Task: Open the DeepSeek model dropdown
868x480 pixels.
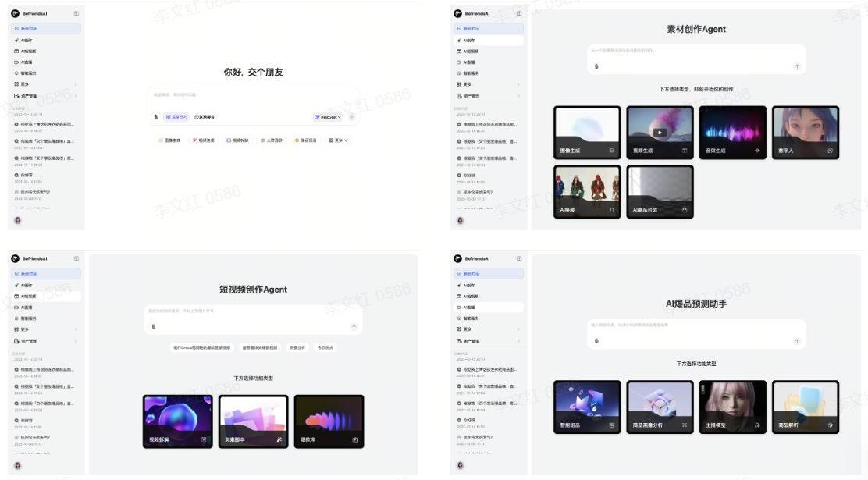Action: coord(328,117)
